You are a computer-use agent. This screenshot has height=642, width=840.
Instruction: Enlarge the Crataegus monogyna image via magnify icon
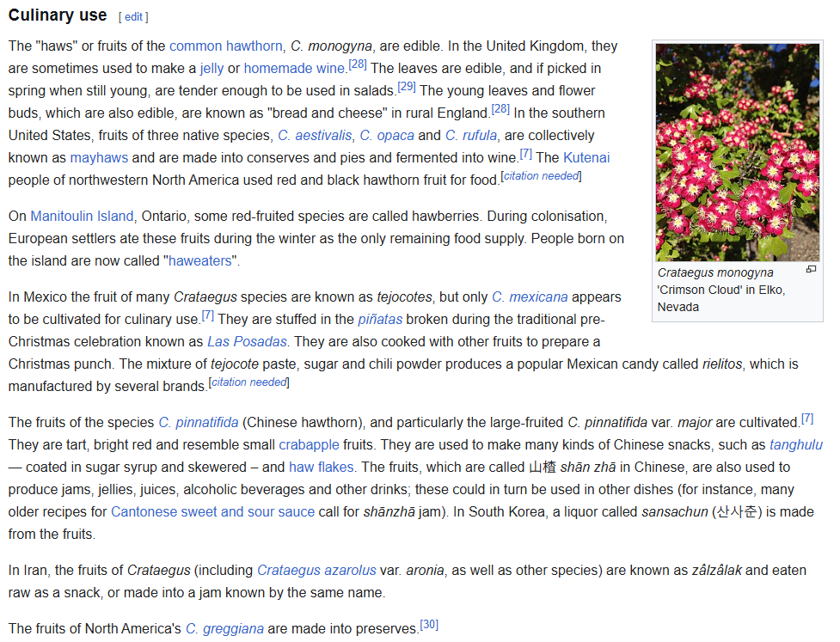tap(811, 269)
